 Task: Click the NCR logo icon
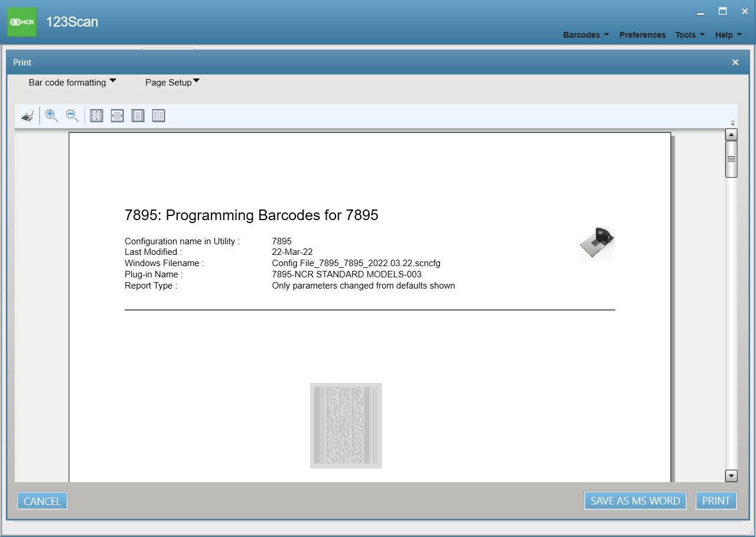click(22, 22)
